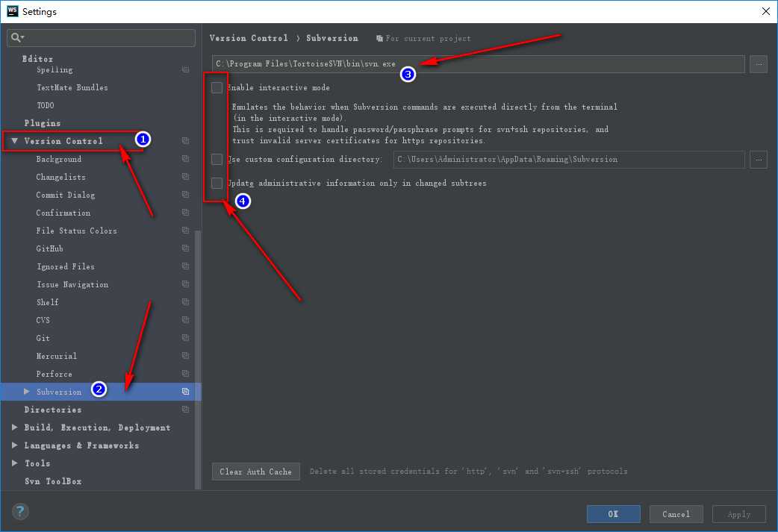
Task: Click the For current project icon in breadcrumb
Action: pos(379,38)
